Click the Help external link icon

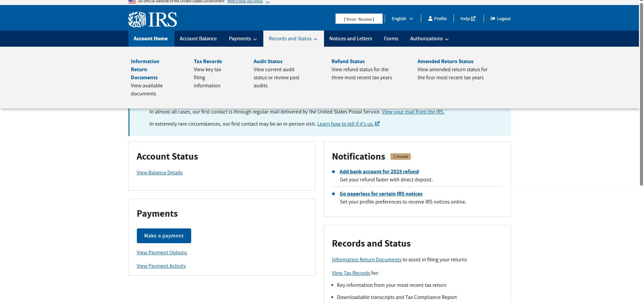(473, 18)
